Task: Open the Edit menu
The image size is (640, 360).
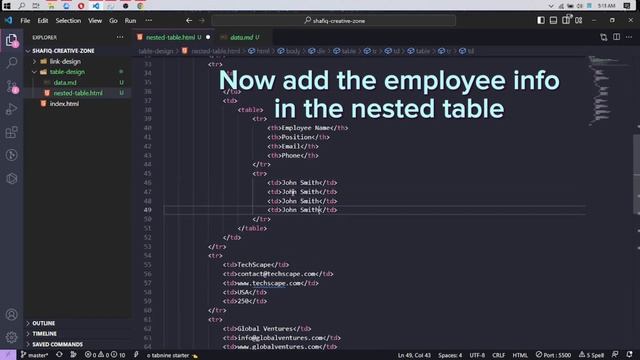Action: click(42, 20)
